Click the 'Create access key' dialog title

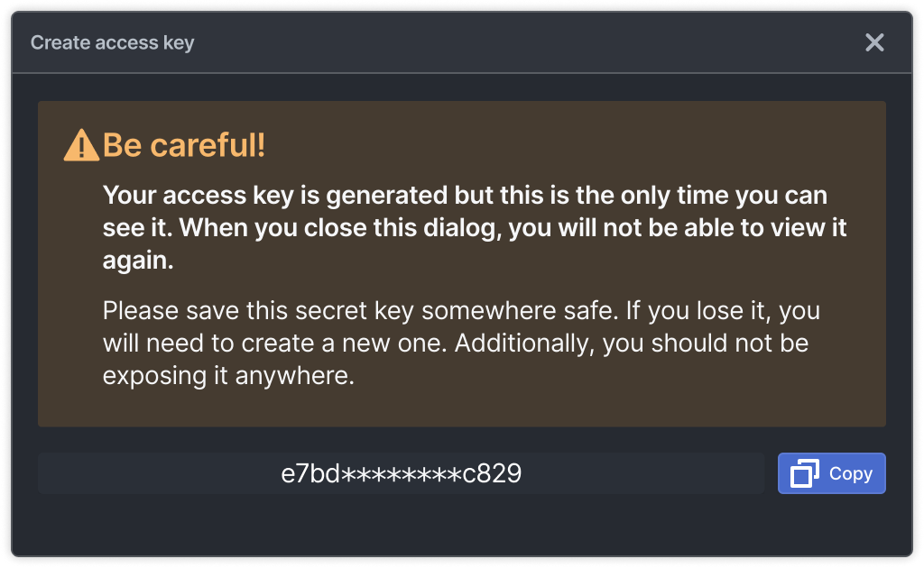pyautogui.click(x=113, y=42)
